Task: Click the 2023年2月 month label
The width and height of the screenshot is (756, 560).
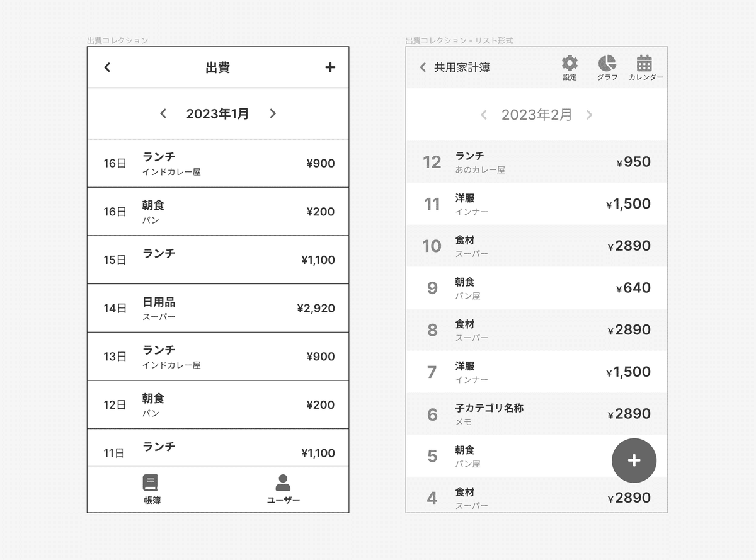Action: coord(537,115)
